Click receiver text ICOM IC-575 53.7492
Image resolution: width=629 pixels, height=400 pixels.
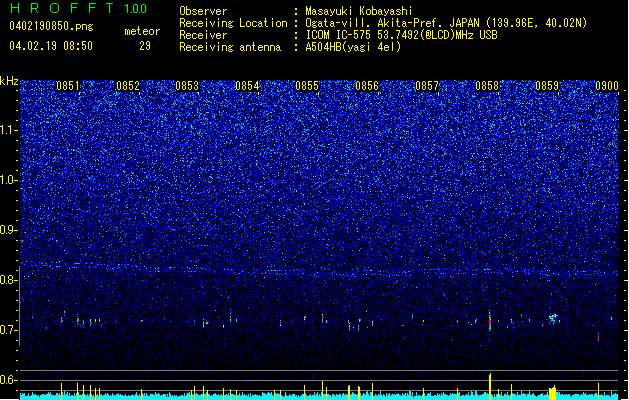401,35
